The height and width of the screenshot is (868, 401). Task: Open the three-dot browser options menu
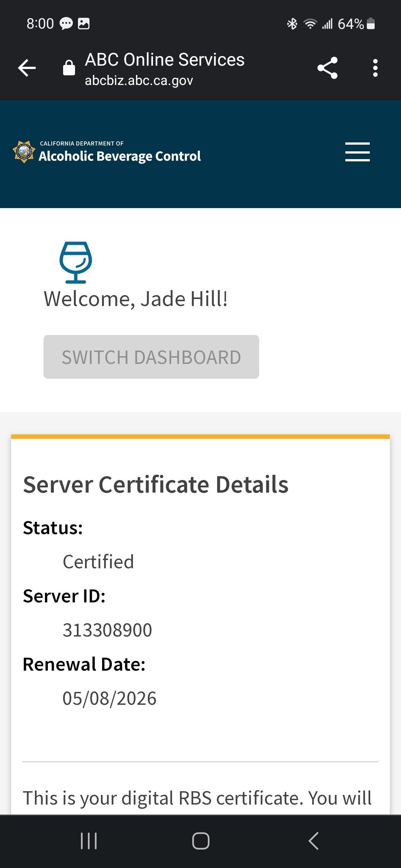[375, 68]
